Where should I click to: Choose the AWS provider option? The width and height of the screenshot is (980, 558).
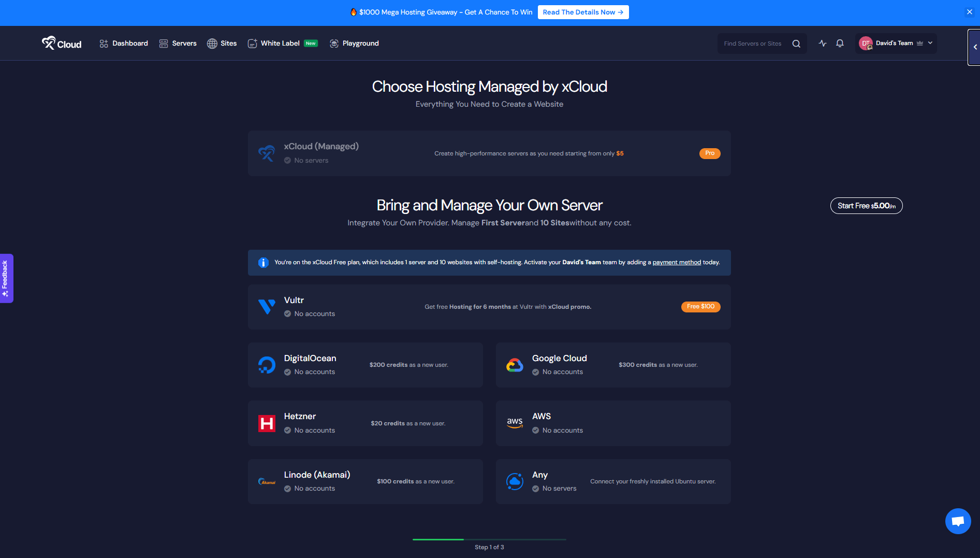tap(613, 423)
